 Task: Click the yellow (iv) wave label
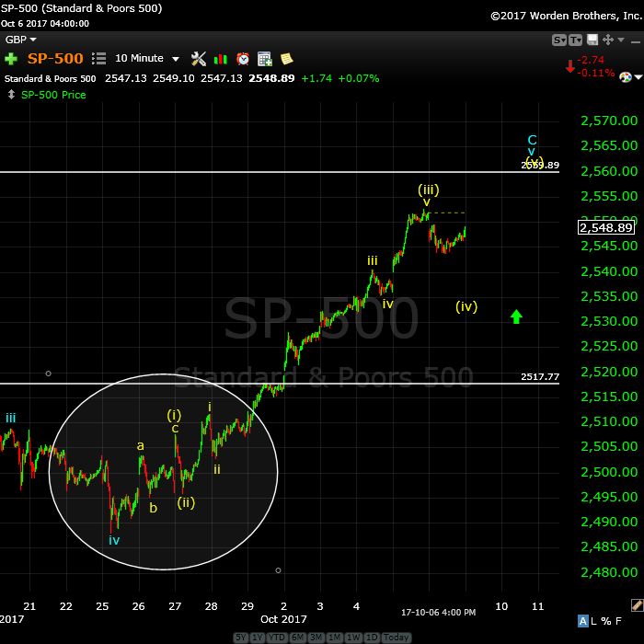[466, 306]
